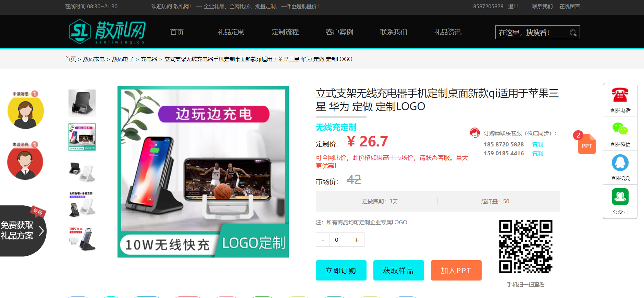This screenshot has height=298, width=644.
Task: Open the WeChat customer service icon
Action: 620,129
